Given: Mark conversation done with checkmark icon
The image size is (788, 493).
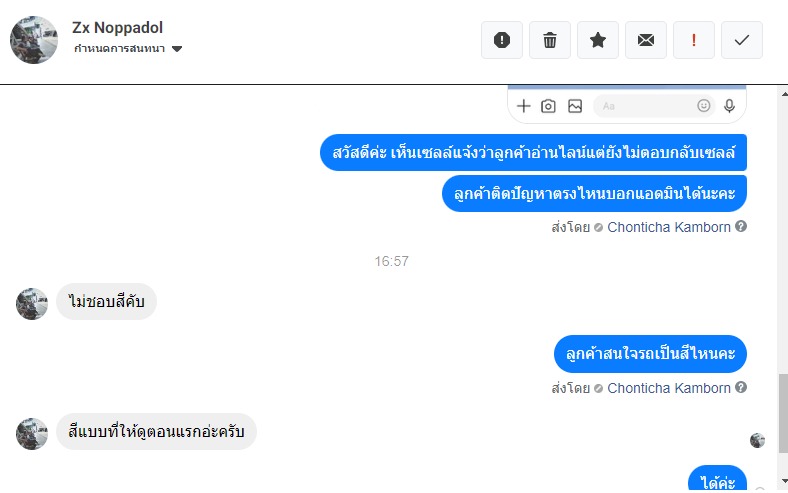Looking at the screenshot, I should [x=742, y=40].
